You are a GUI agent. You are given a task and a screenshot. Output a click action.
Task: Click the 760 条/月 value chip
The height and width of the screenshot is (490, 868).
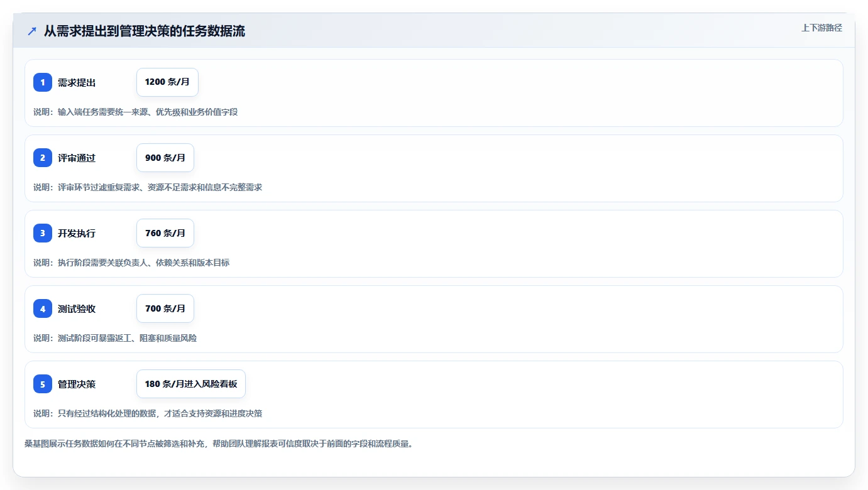coord(165,233)
